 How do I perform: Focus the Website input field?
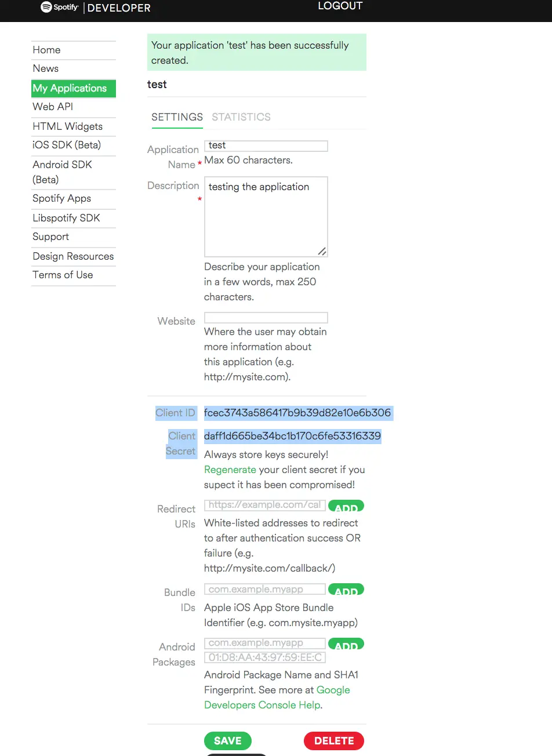click(266, 318)
